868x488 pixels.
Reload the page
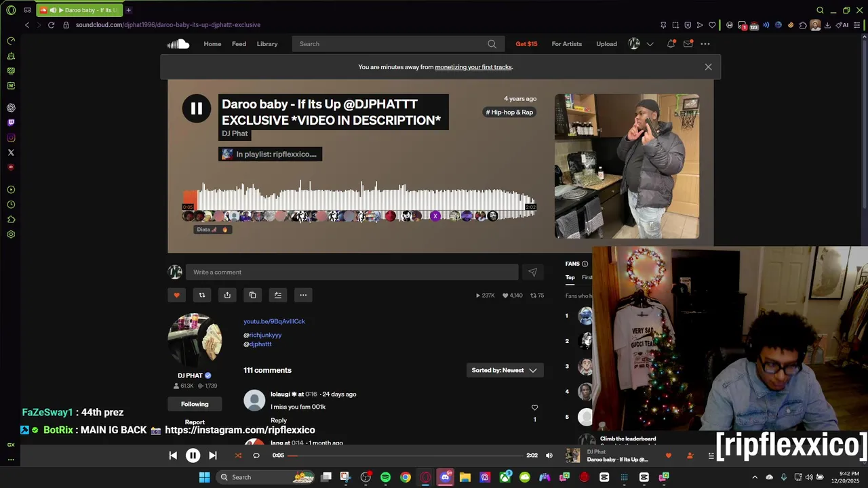tap(51, 25)
